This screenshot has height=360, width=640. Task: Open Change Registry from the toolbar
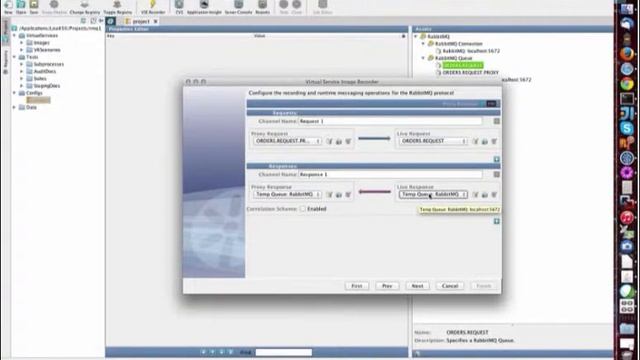pyautogui.click(x=84, y=7)
